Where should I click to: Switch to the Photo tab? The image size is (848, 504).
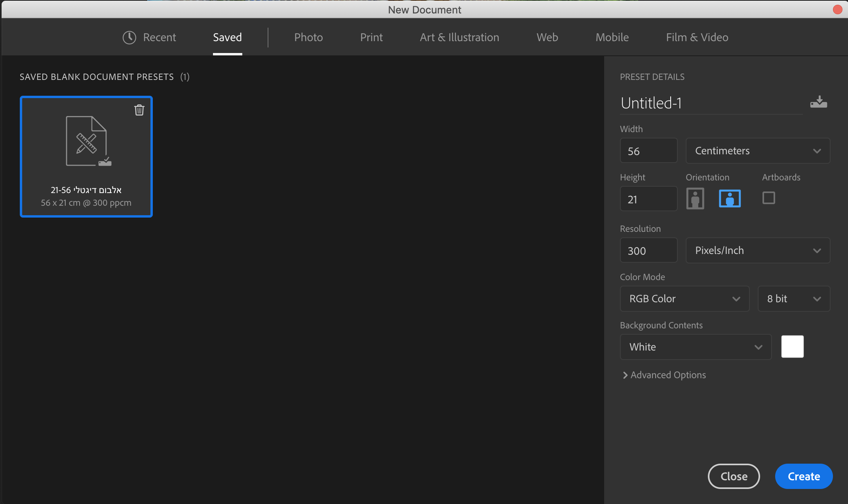click(308, 38)
